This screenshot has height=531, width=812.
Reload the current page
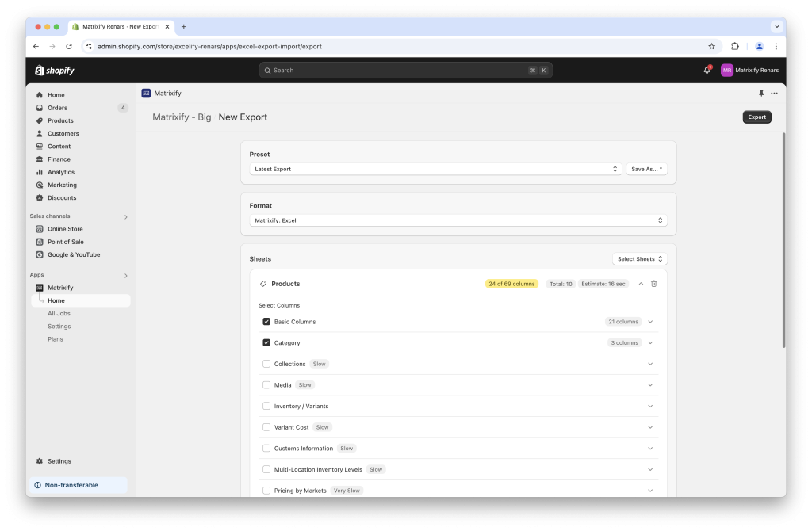(71, 46)
